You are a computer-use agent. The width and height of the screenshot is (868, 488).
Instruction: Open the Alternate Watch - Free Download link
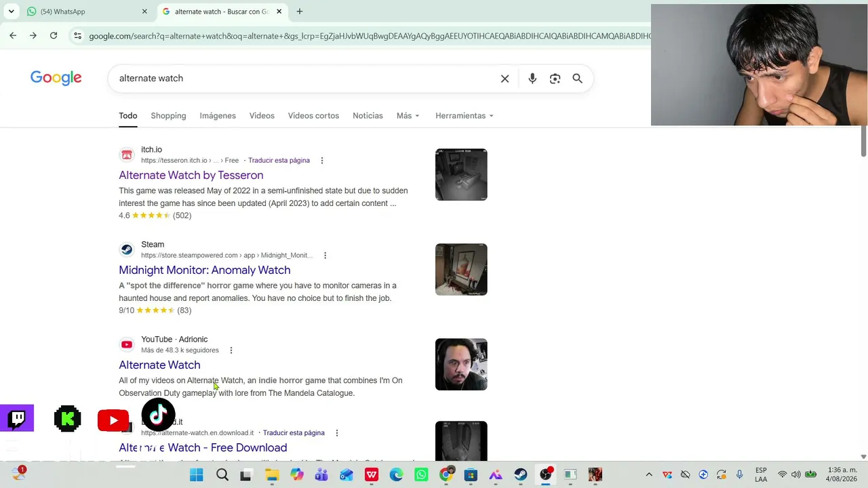pos(203,447)
